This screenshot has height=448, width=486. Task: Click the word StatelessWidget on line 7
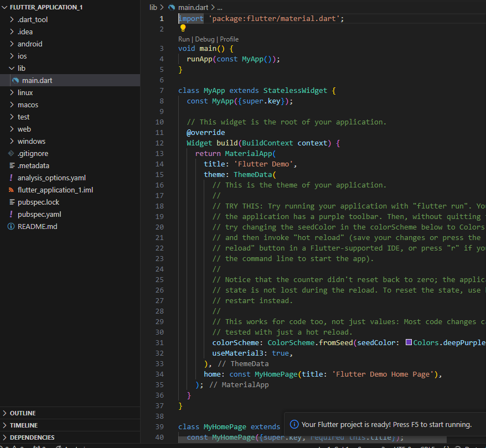pos(295,90)
